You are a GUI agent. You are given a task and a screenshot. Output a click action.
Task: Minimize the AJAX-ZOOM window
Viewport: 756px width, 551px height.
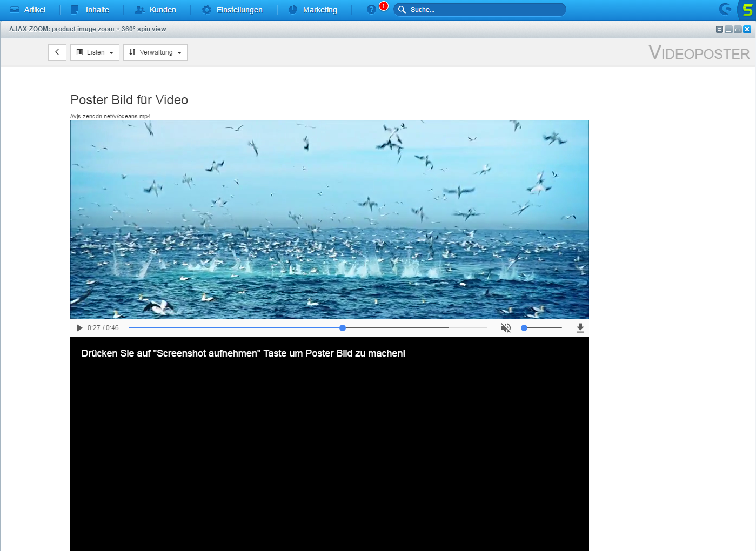[728, 29]
